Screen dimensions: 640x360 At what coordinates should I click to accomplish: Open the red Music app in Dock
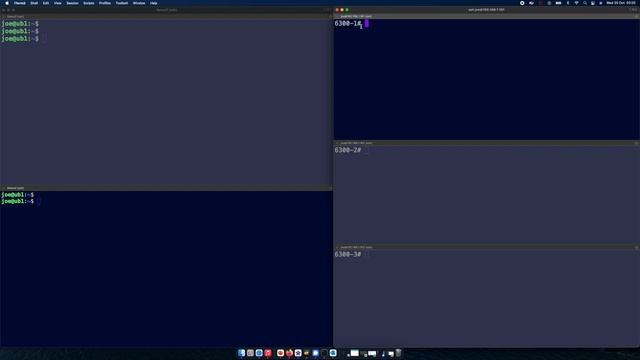[x=268, y=353]
